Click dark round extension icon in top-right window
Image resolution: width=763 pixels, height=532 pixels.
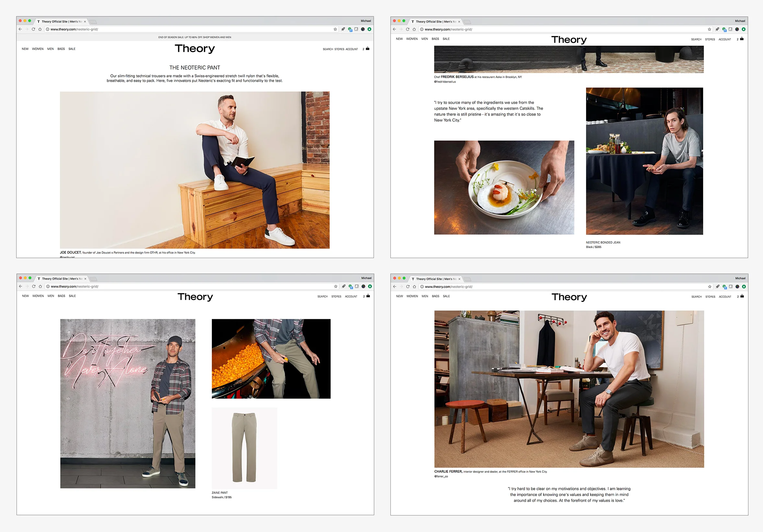coord(737,29)
